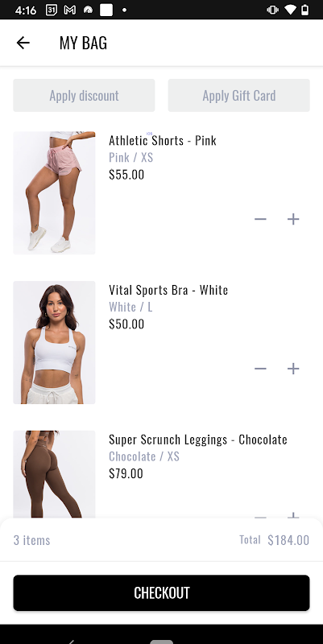Open Athletic Shorts - Pink title
The height and width of the screenshot is (644, 323).
coord(163,140)
